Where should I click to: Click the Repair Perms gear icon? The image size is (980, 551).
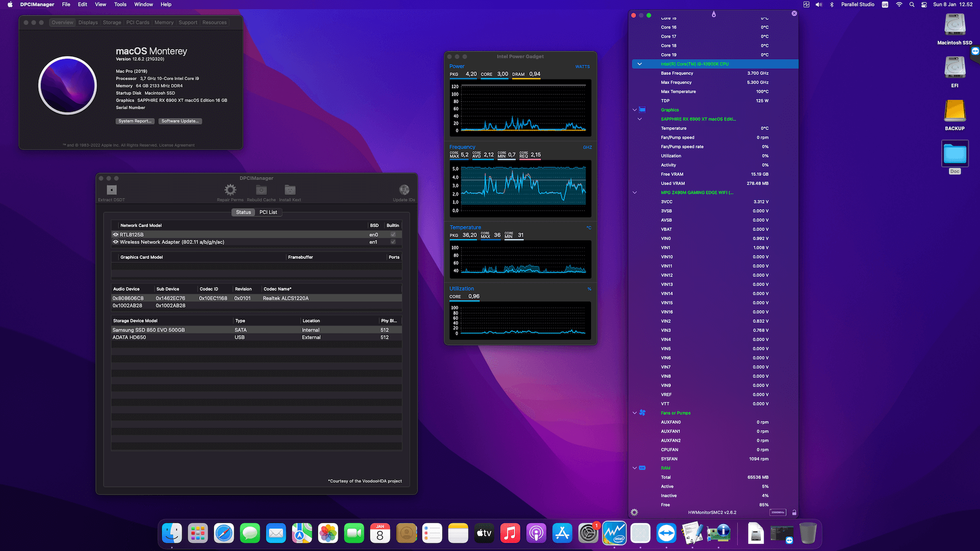tap(230, 190)
